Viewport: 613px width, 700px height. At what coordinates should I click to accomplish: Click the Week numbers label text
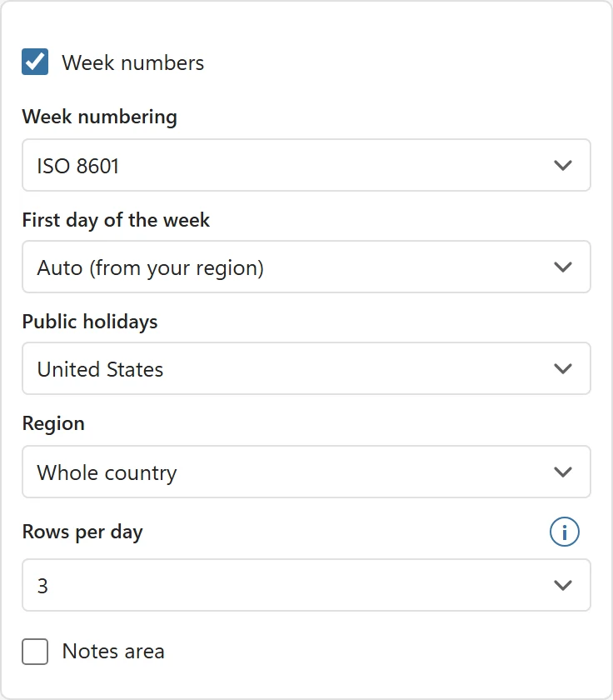133,62
